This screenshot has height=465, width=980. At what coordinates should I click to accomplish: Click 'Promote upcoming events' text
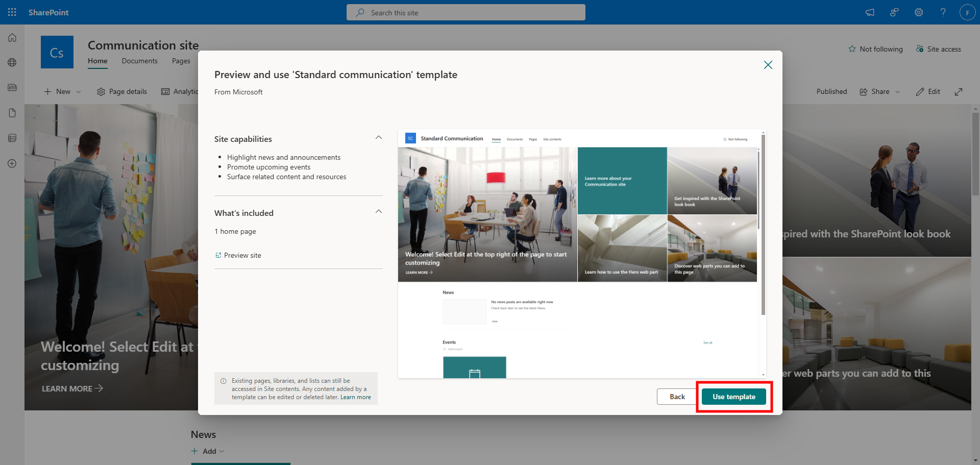coord(268,167)
